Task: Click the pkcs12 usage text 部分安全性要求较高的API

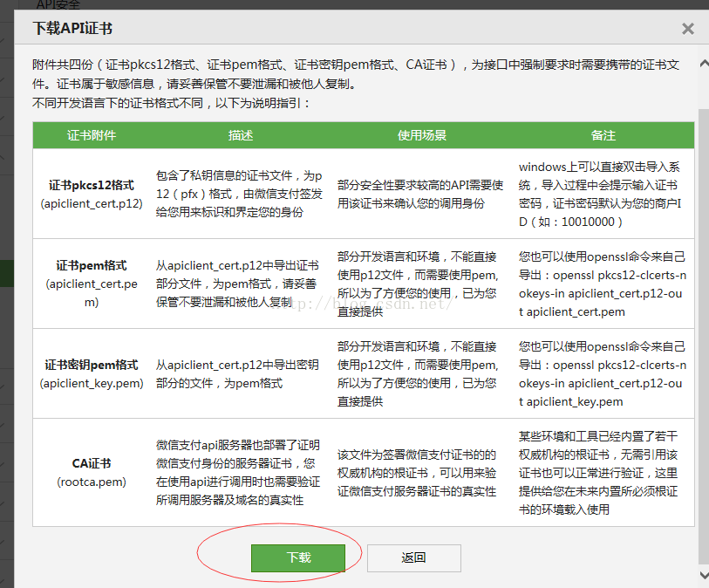Action: [420, 194]
